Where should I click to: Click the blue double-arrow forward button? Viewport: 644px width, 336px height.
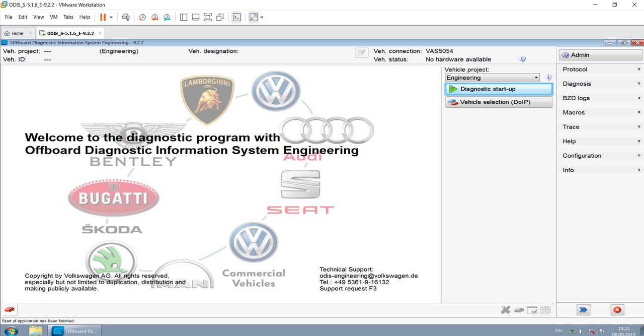coord(583,310)
